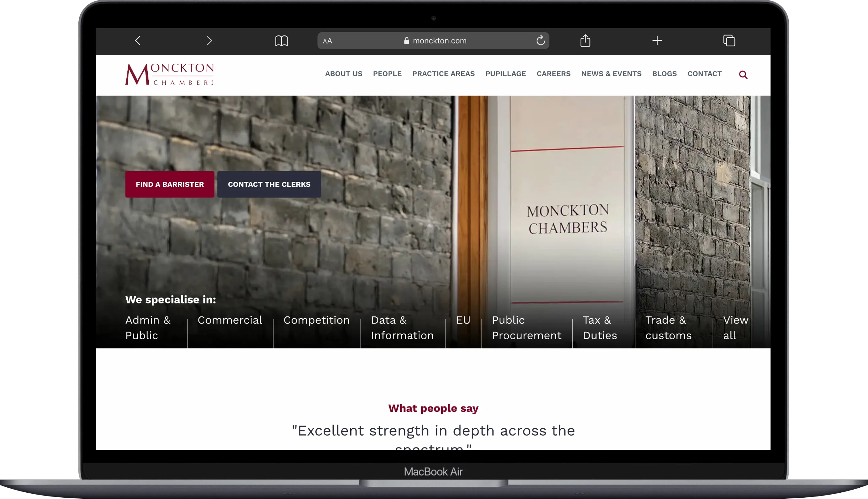The image size is (868, 499).
Task: Show all tabs overview icon
Action: [x=729, y=40]
